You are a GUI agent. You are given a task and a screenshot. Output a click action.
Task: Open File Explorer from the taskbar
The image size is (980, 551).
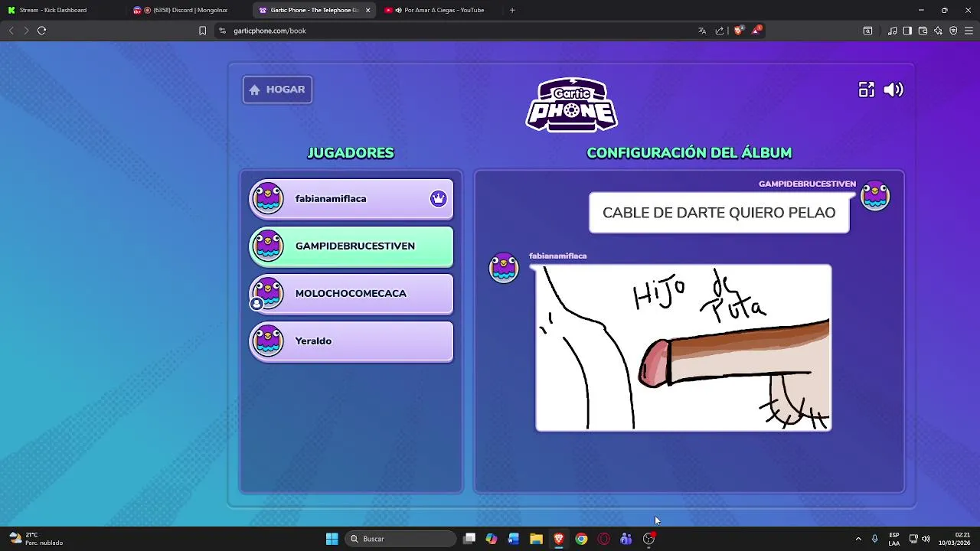click(537, 539)
